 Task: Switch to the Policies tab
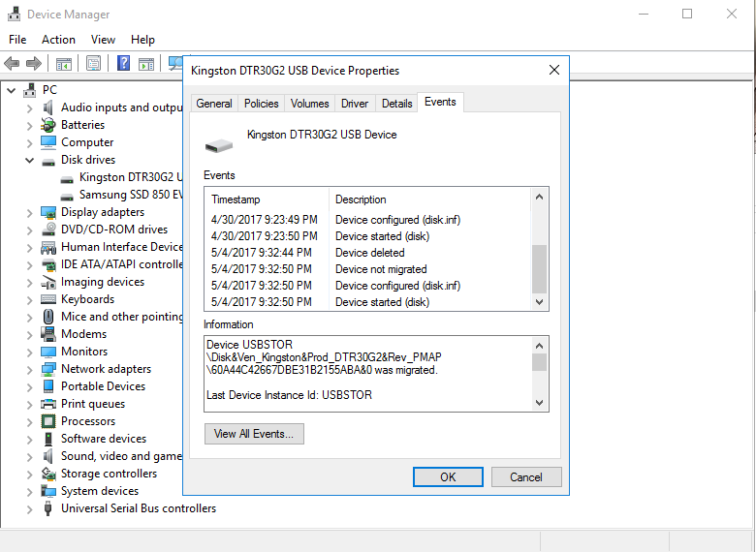tap(262, 104)
